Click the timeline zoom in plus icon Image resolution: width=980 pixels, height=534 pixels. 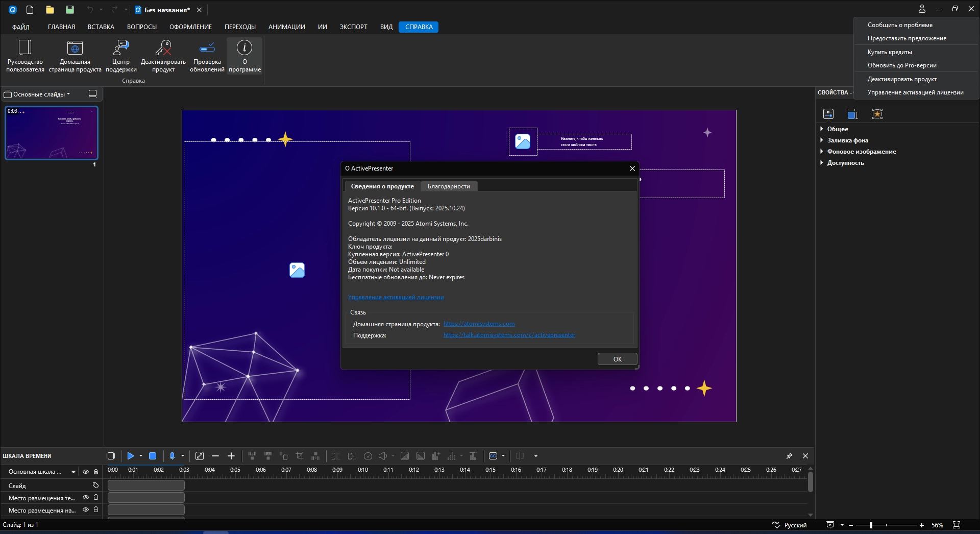[231, 456]
